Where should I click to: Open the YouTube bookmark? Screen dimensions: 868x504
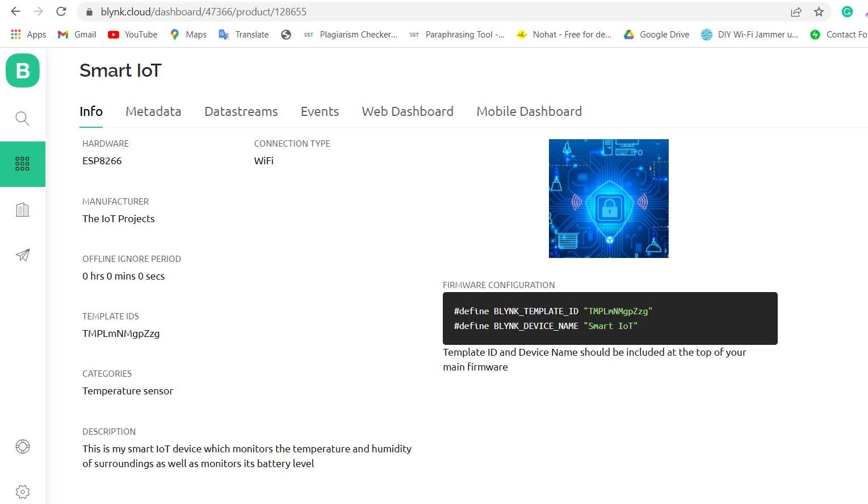(133, 35)
